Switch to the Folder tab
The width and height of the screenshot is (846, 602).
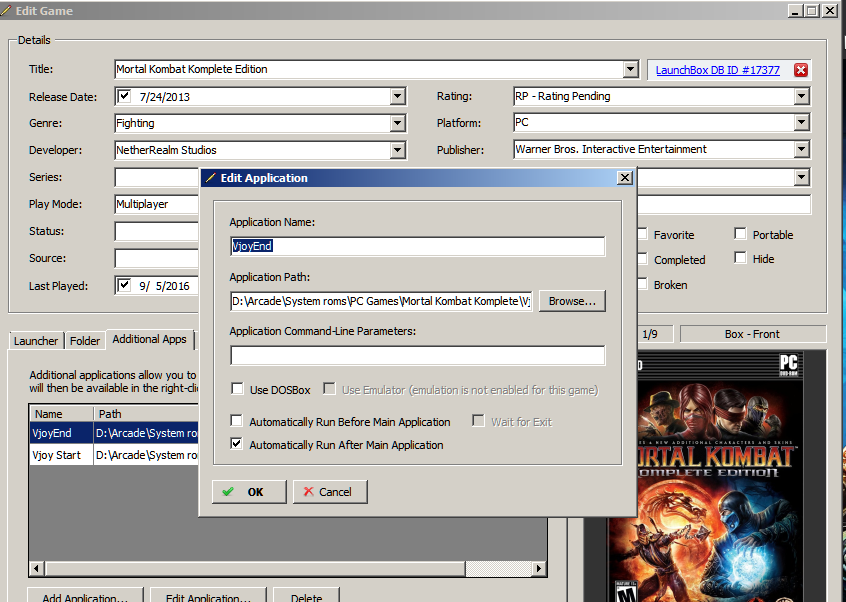85,341
